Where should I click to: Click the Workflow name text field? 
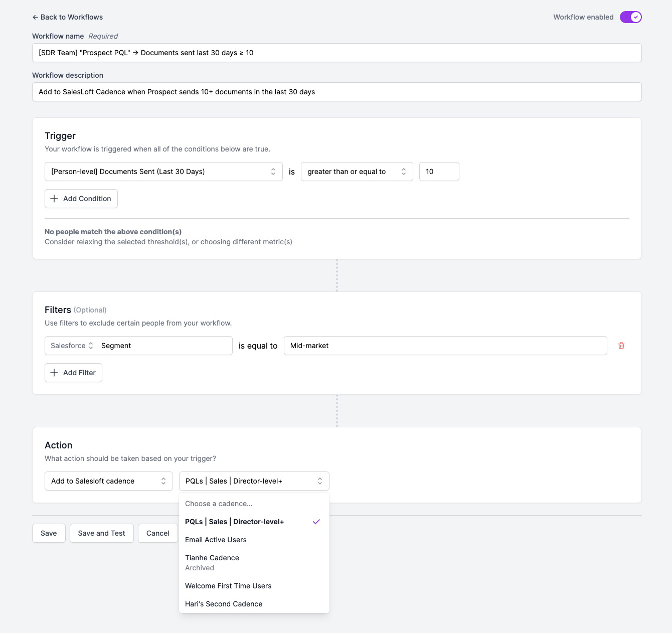point(337,53)
